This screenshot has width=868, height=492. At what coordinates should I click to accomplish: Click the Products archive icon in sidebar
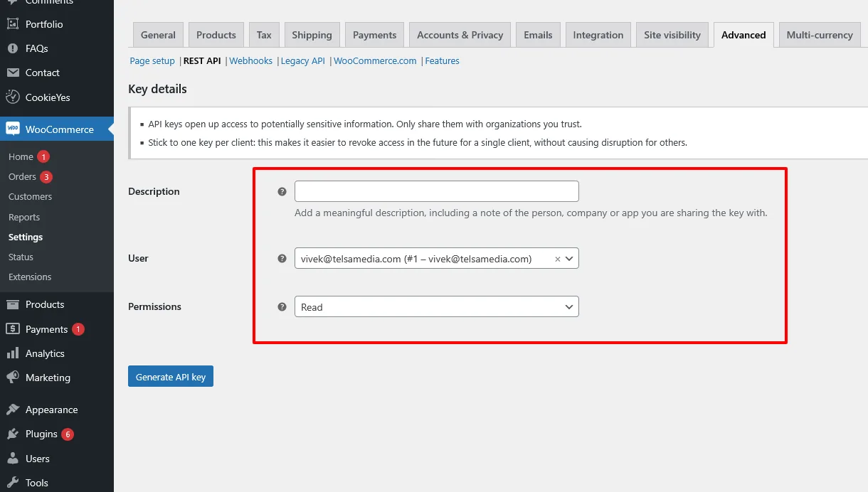(x=13, y=304)
